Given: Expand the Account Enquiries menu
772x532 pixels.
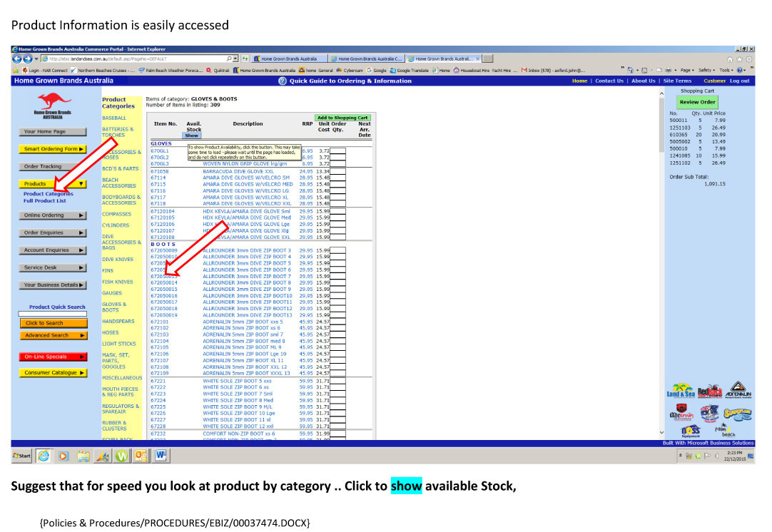Looking at the screenshot, I should pos(52,250).
